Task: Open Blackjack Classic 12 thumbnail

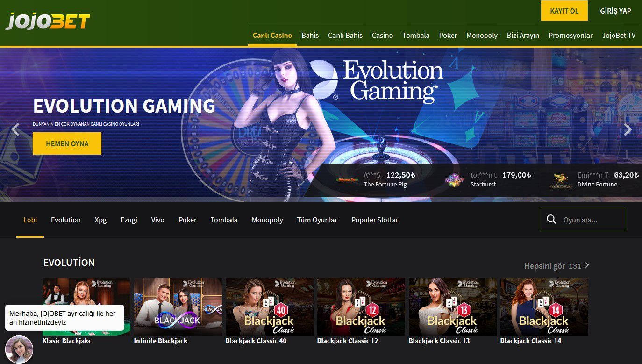Action: [361, 307]
